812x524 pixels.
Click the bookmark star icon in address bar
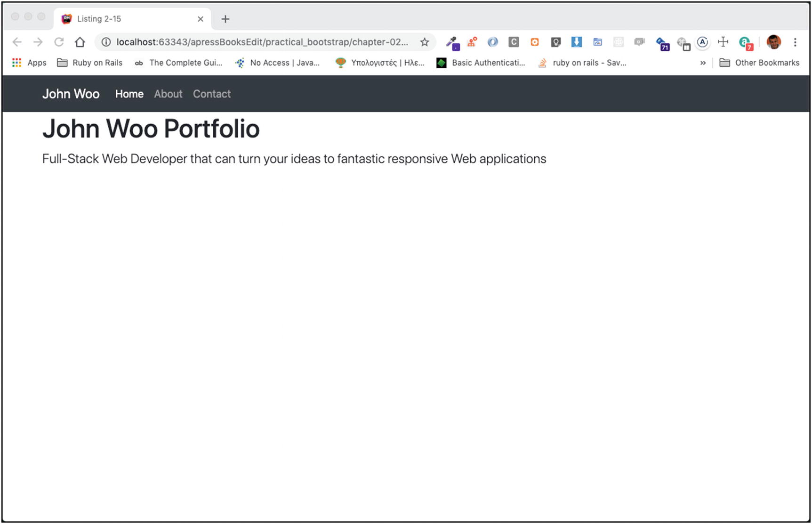[x=425, y=42]
